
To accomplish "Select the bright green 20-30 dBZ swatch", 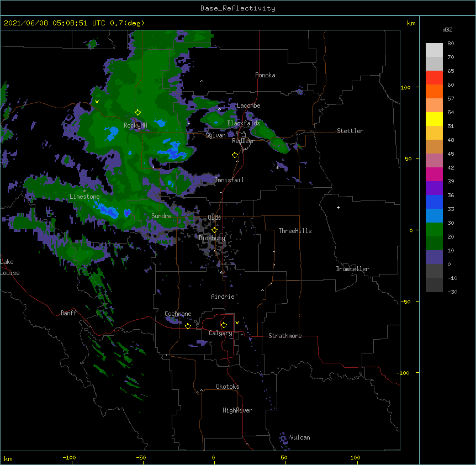I will pyautogui.click(x=434, y=230).
